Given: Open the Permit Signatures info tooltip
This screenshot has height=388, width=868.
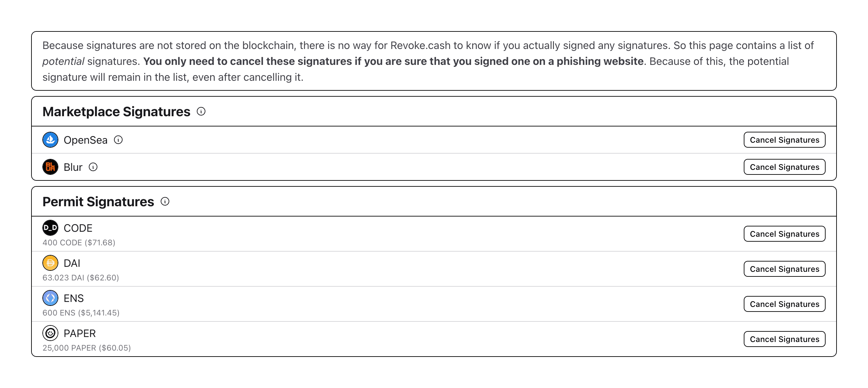Looking at the screenshot, I should (165, 201).
